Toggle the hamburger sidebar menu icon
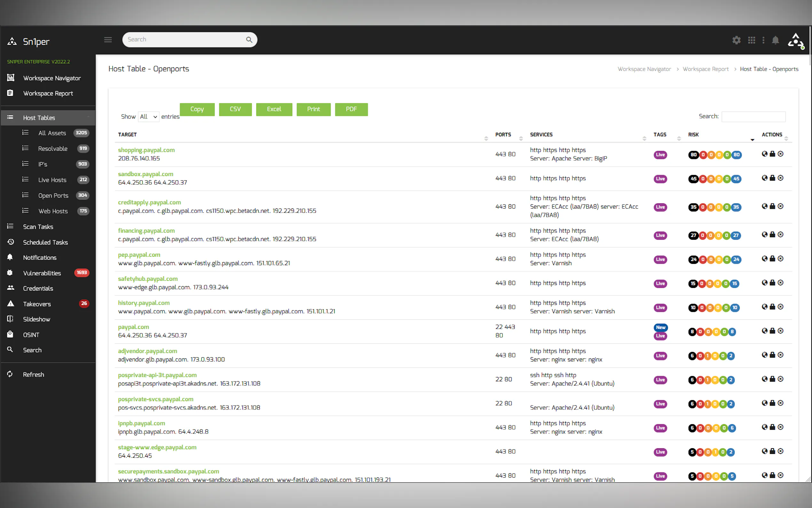This screenshot has width=812, height=508. click(108, 40)
